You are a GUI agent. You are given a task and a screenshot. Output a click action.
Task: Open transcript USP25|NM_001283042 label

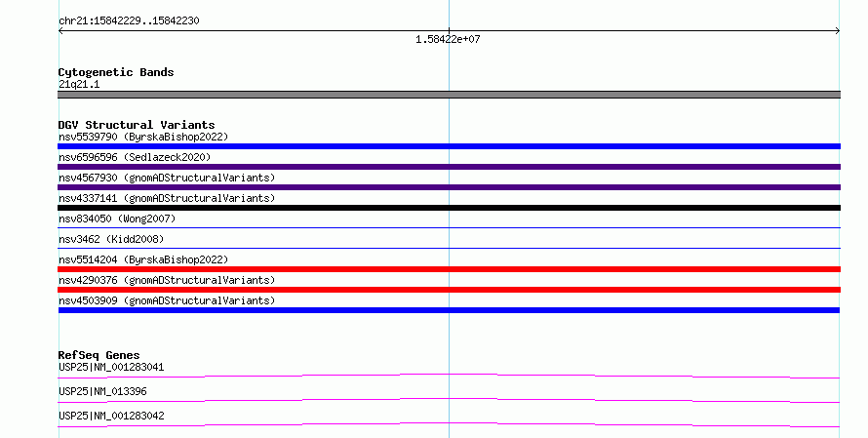pyautogui.click(x=111, y=416)
